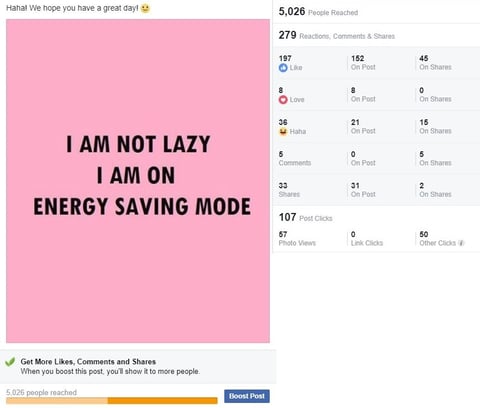Click the 0 Link Clicks stat
480x408 pixels.
pos(367,239)
